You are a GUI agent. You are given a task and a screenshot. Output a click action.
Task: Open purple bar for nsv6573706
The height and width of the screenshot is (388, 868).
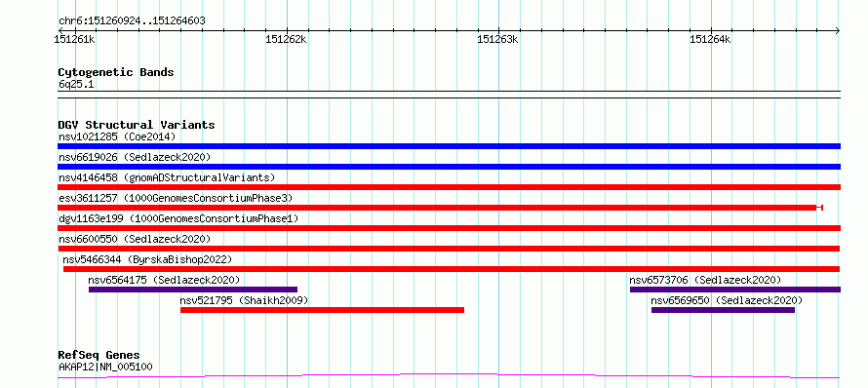(735, 290)
